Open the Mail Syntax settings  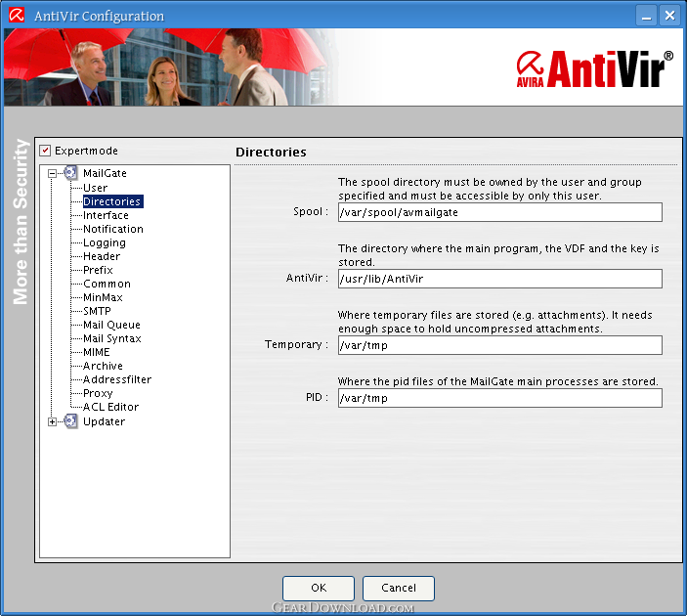click(x=112, y=338)
